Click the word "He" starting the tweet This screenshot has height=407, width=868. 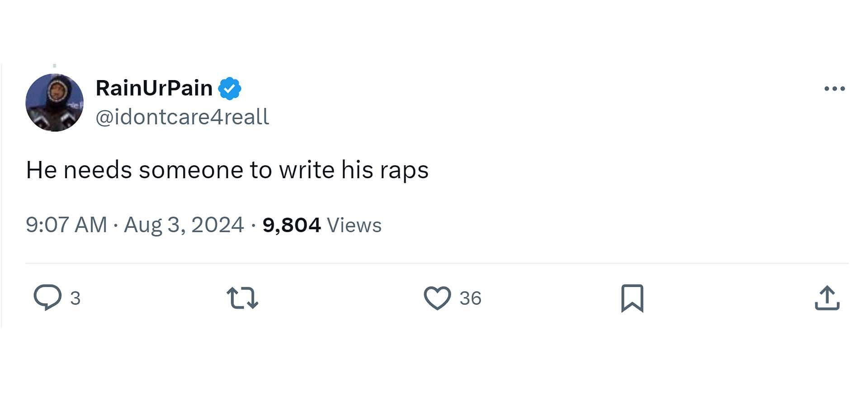41,170
